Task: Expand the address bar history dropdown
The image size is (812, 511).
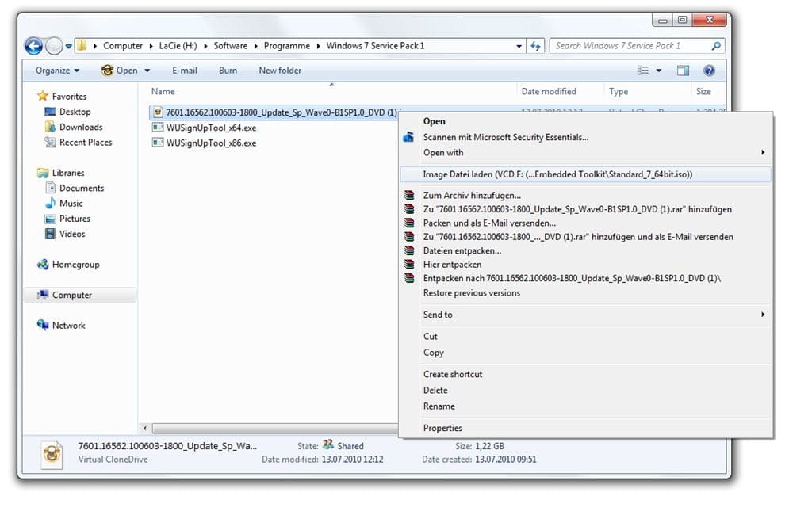Action: (x=519, y=46)
